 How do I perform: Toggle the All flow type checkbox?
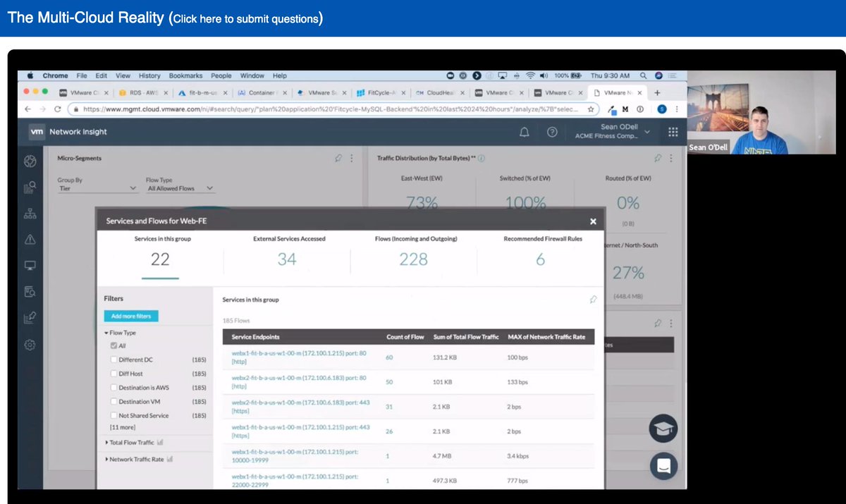[114, 346]
